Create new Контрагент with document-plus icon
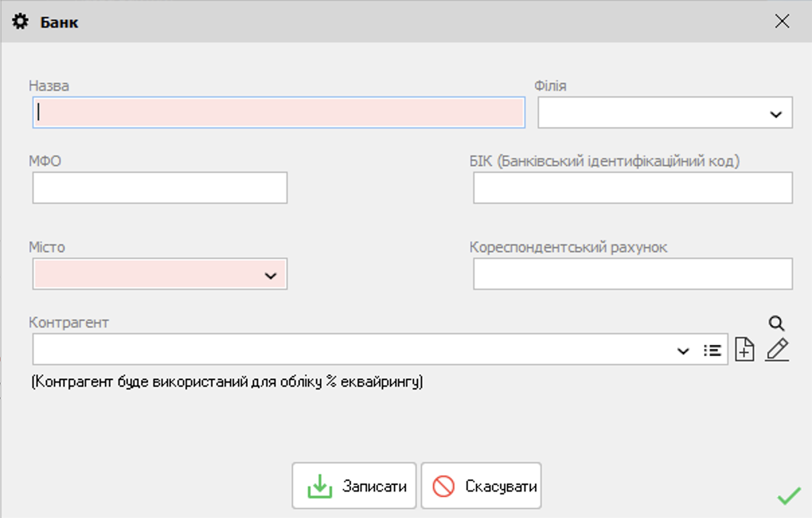This screenshot has width=812, height=518. coord(745,350)
